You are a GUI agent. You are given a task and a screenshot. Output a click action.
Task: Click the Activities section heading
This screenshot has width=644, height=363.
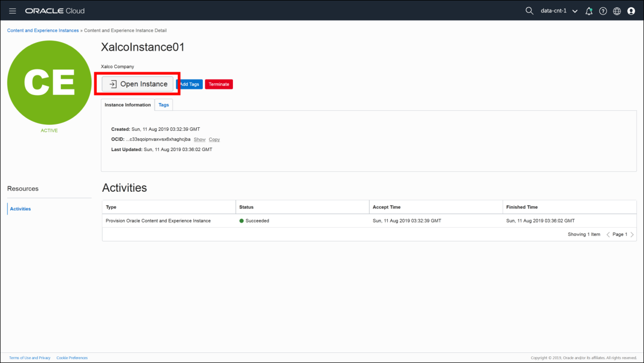point(124,188)
